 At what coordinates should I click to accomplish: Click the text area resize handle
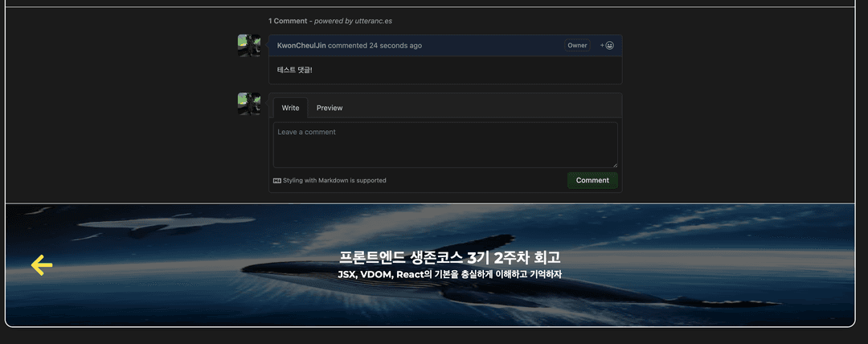click(x=614, y=165)
